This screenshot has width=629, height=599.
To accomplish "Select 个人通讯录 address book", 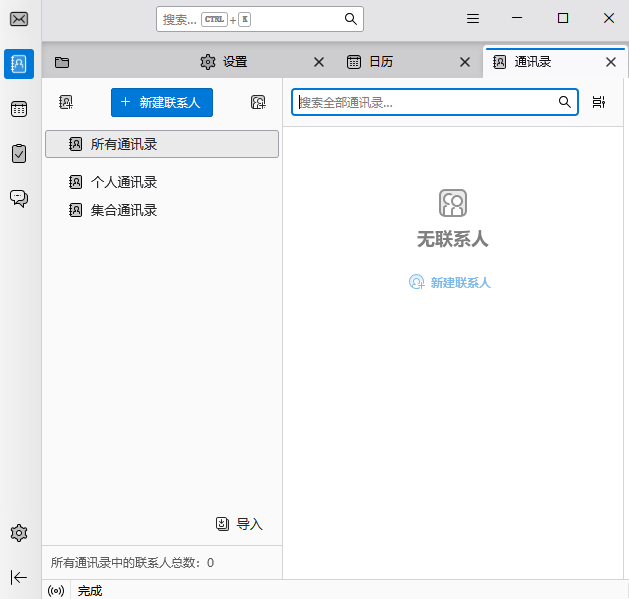I will pyautogui.click(x=162, y=182).
